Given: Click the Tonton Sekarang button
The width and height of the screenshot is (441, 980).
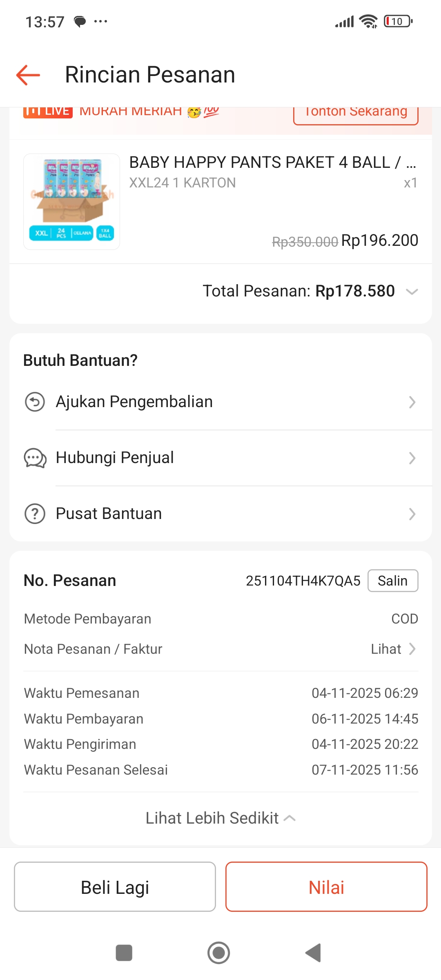Looking at the screenshot, I should [356, 113].
